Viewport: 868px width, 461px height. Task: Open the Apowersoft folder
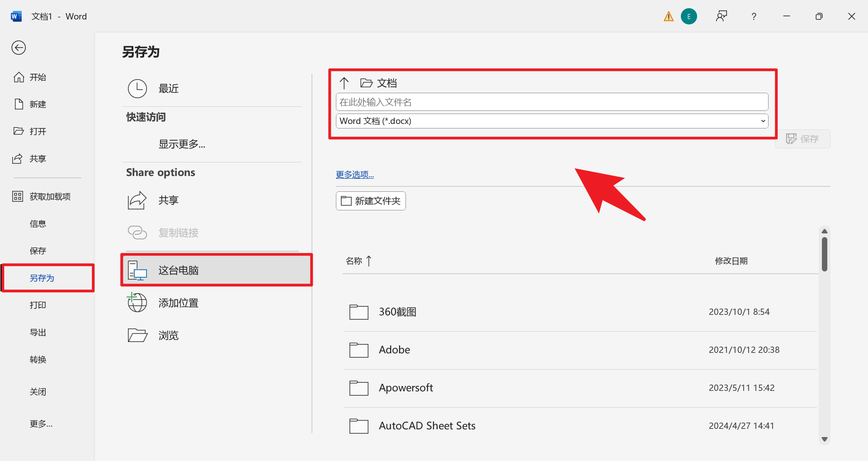[406, 388]
